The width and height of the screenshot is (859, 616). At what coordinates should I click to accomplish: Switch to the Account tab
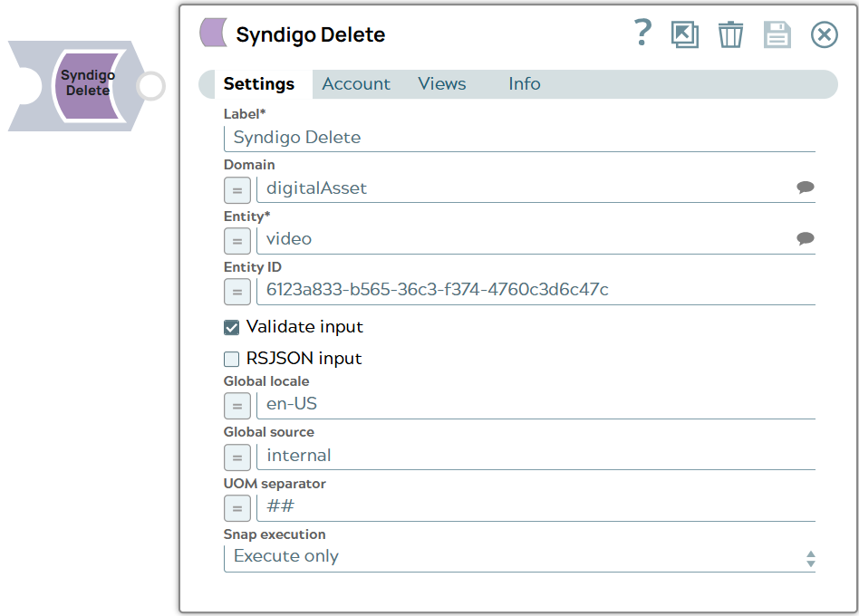[x=356, y=83]
